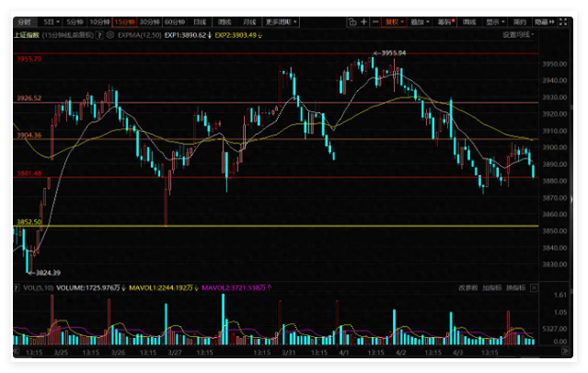Click 加指标 to add indicator

coord(492,287)
